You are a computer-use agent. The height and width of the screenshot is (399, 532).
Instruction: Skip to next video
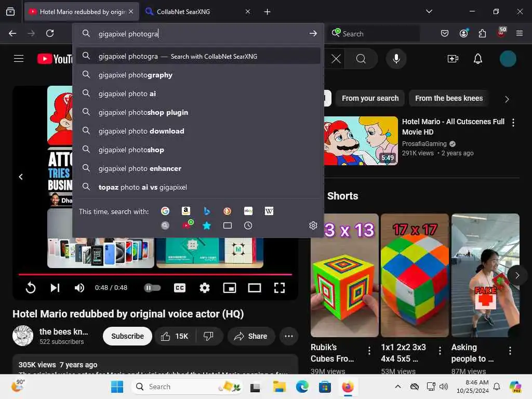[x=55, y=288]
